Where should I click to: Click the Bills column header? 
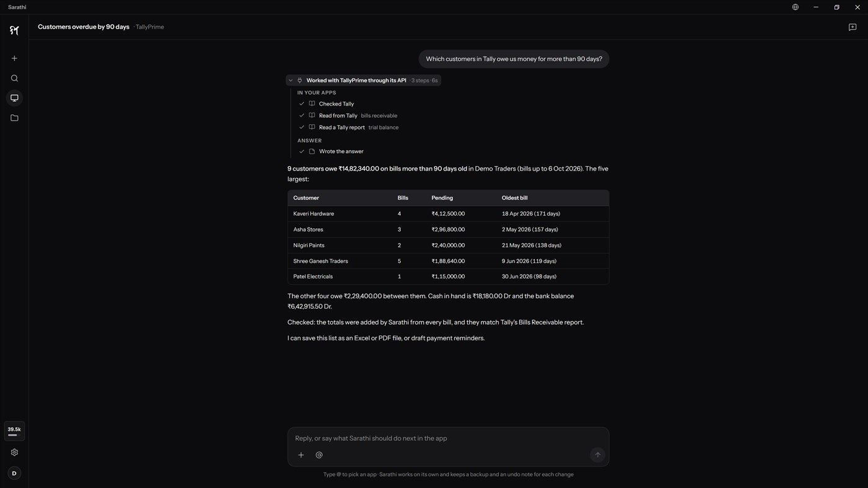[x=403, y=198]
